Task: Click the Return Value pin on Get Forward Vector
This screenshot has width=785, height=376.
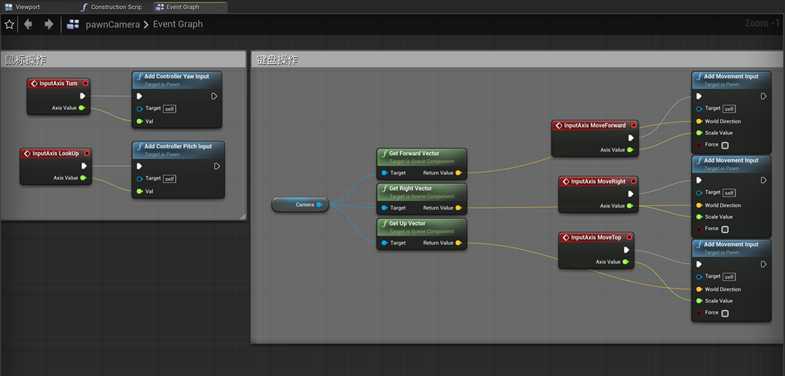Action: coord(459,173)
